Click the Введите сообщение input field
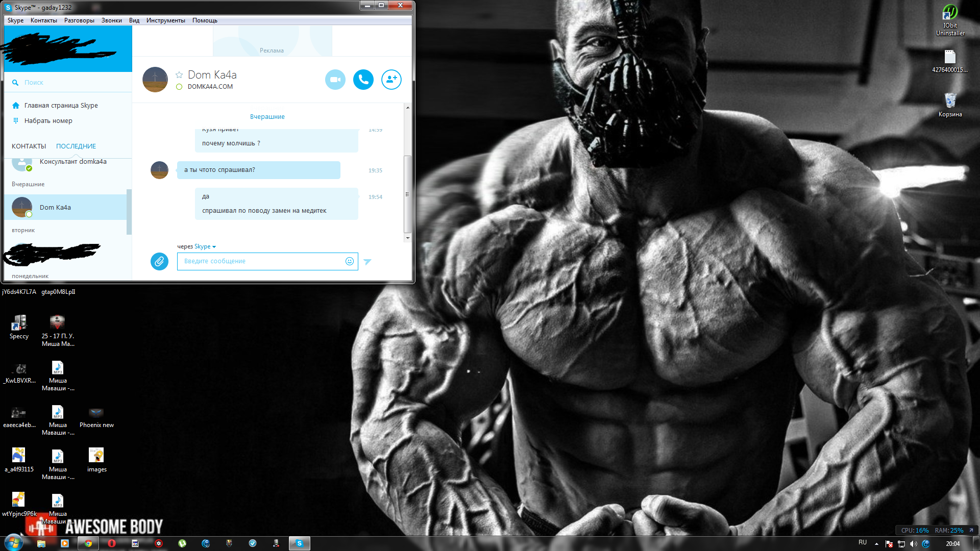 (x=260, y=261)
